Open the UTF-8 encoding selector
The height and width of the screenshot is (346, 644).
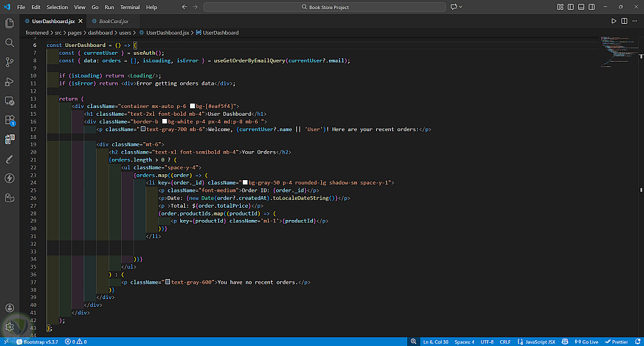coord(486,341)
